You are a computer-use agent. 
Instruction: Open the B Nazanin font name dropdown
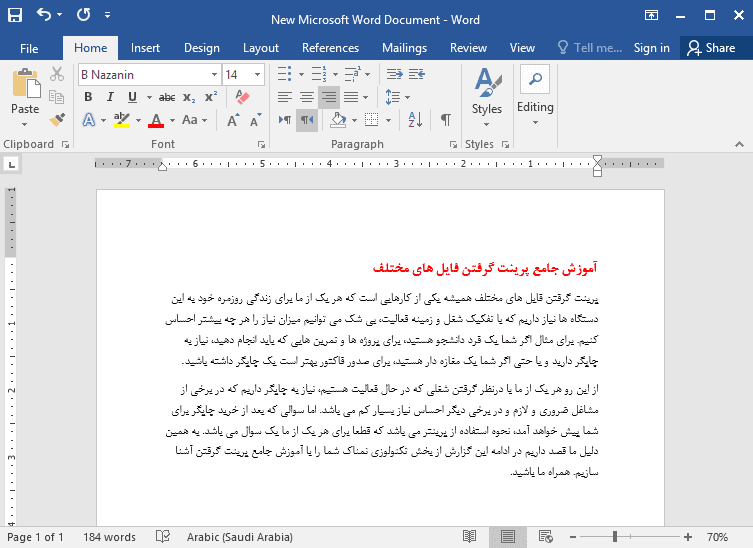coord(214,75)
